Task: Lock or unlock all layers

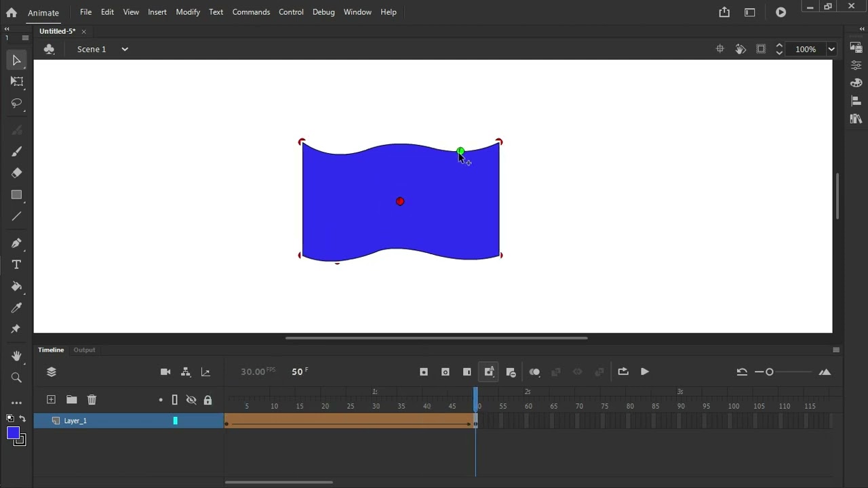Action: click(208, 400)
